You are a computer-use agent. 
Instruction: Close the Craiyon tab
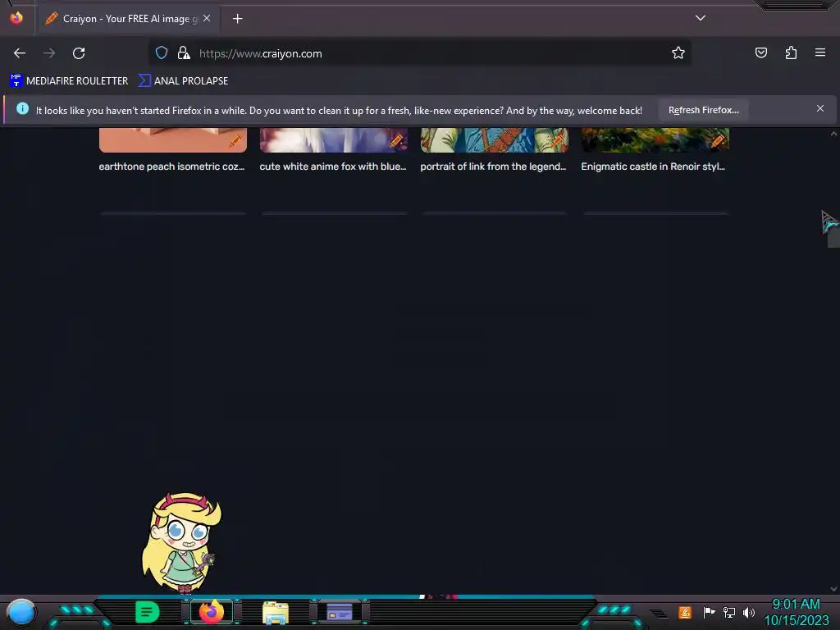(x=207, y=18)
